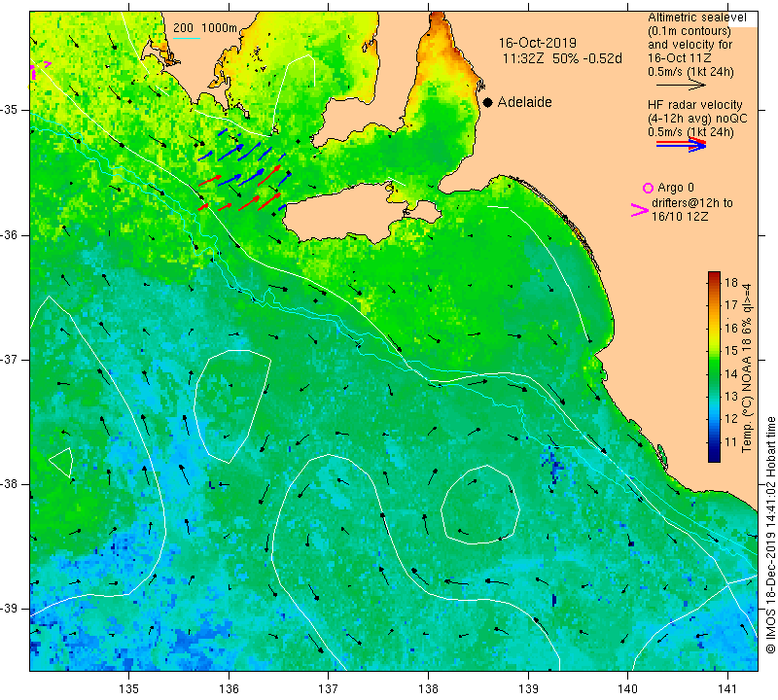
Task: Click the 16-Oct-2019 date label
Action: 538,43
